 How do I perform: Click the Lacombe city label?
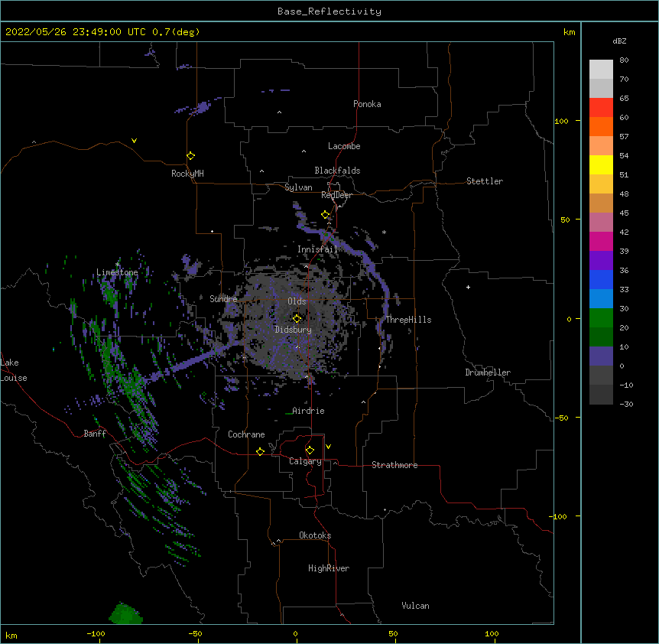344,146
